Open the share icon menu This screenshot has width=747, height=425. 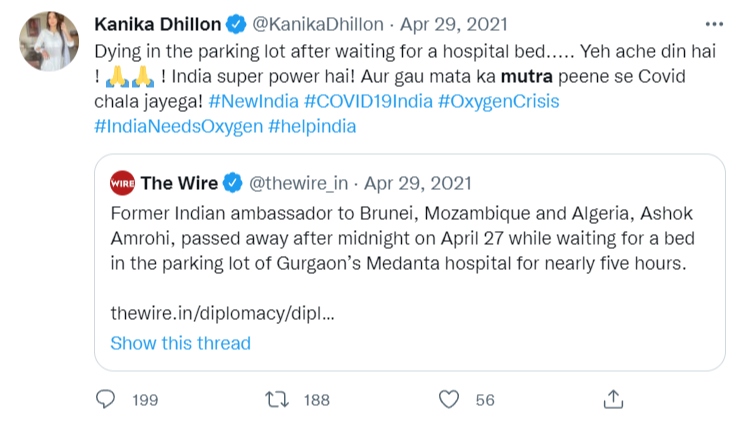(x=615, y=398)
